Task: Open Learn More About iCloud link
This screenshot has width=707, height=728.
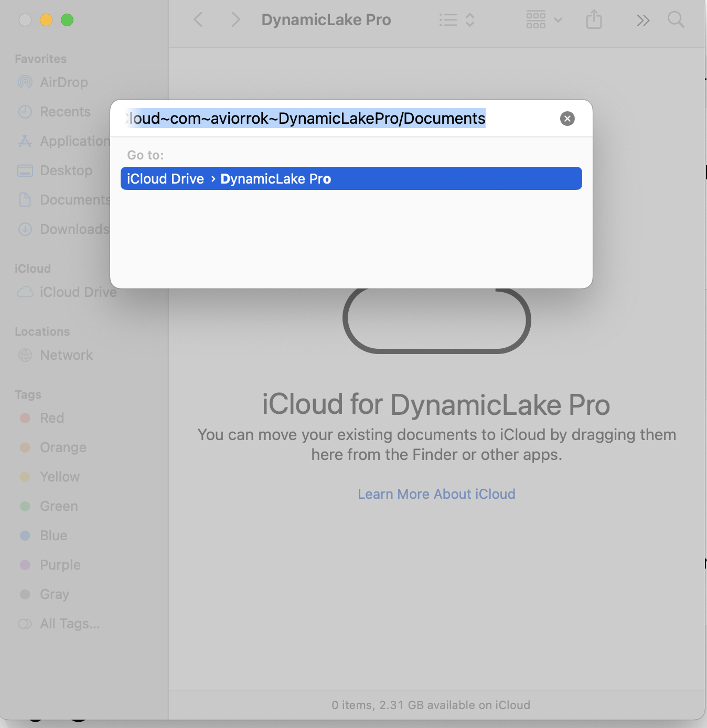Action: point(436,494)
